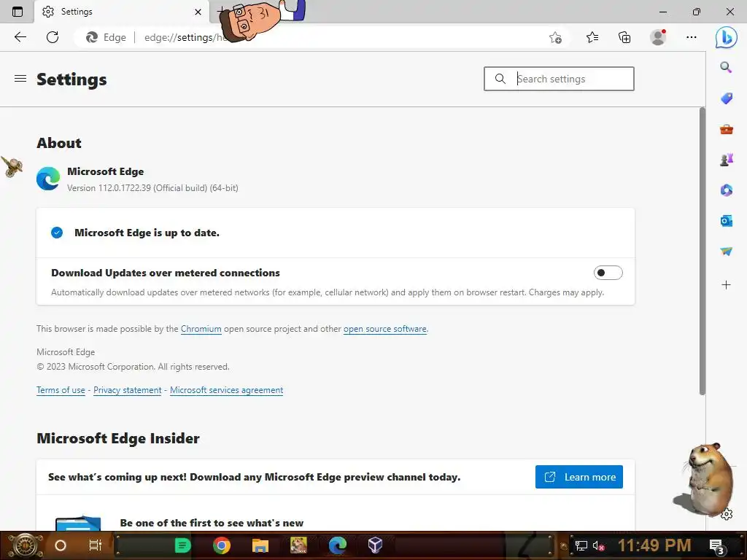Open the hamster app taskbar icon

pos(298,545)
